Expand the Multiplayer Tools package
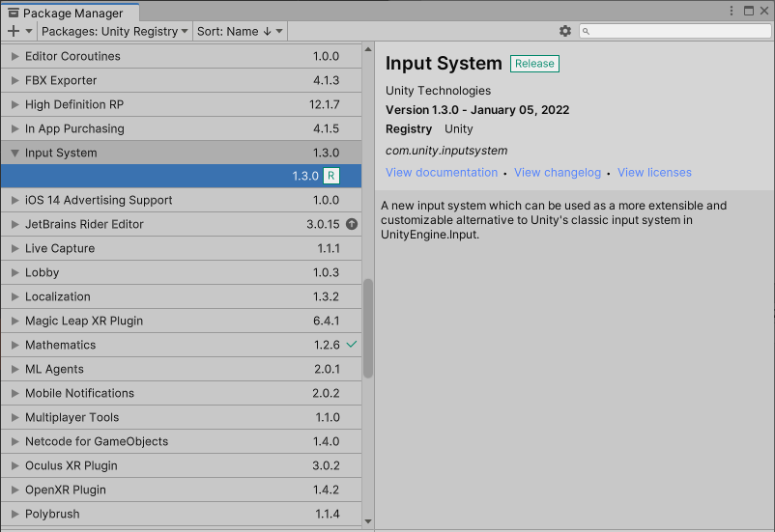775x532 pixels. pyautogui.click(x=14, y=417)
